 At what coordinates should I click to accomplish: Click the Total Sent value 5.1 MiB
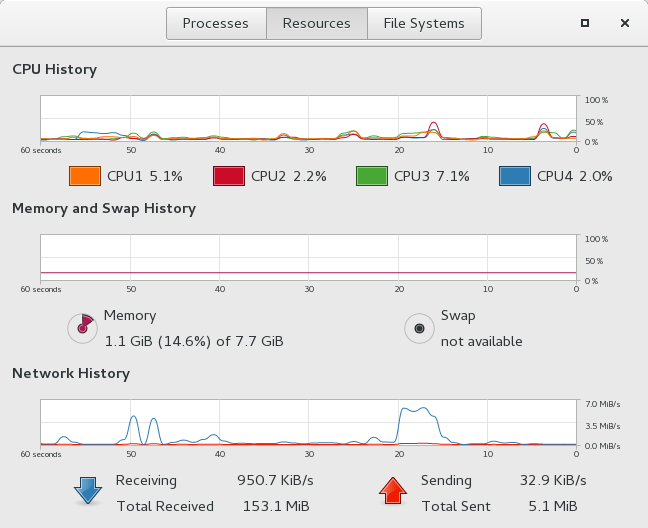pos(553,506)
